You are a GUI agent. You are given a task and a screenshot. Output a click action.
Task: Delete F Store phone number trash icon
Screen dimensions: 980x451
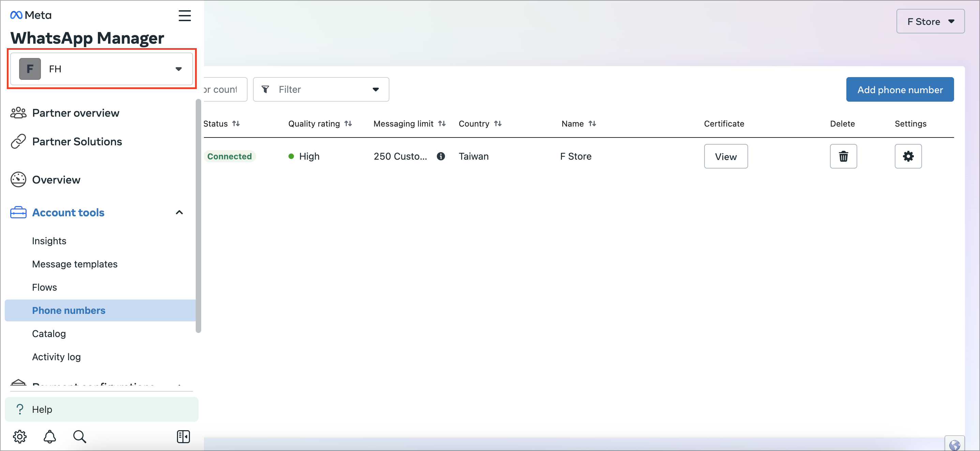[843, 156]
